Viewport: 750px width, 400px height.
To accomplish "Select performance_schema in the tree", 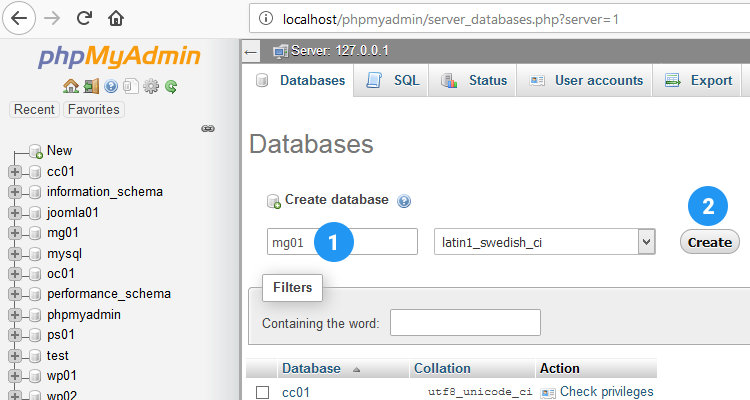I will click(x=109, y=294).
